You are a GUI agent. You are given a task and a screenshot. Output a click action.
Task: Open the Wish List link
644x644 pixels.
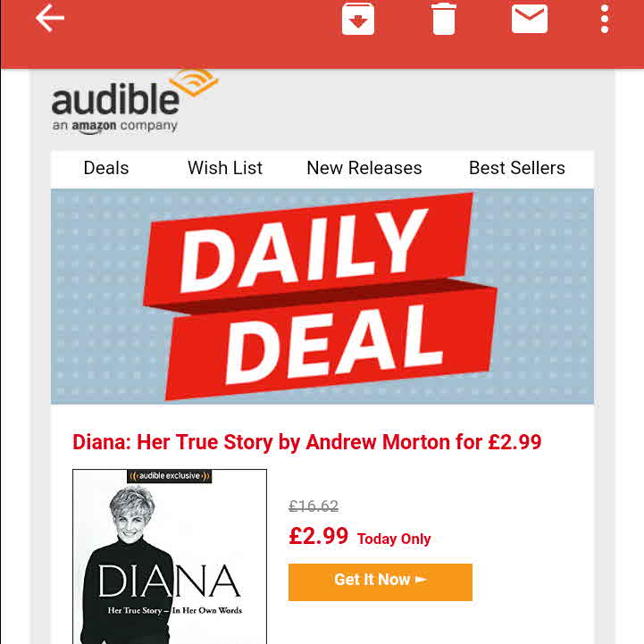click(x=225, y=168)
